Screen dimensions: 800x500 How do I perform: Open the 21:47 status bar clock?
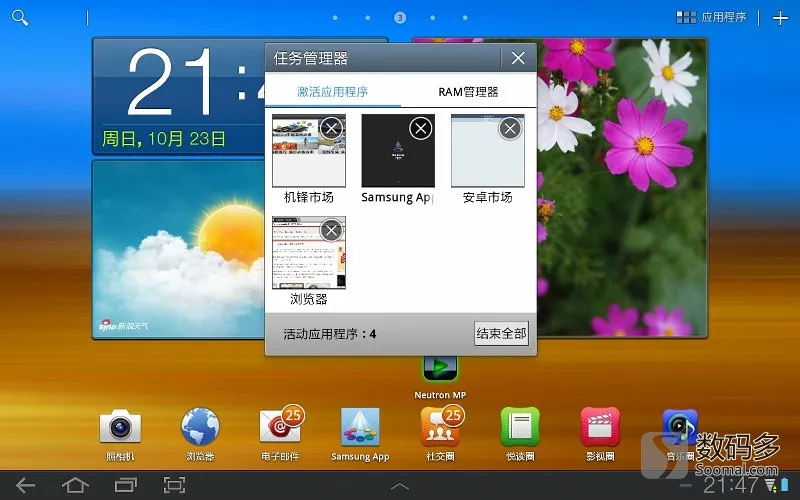[x=731, y=485]
